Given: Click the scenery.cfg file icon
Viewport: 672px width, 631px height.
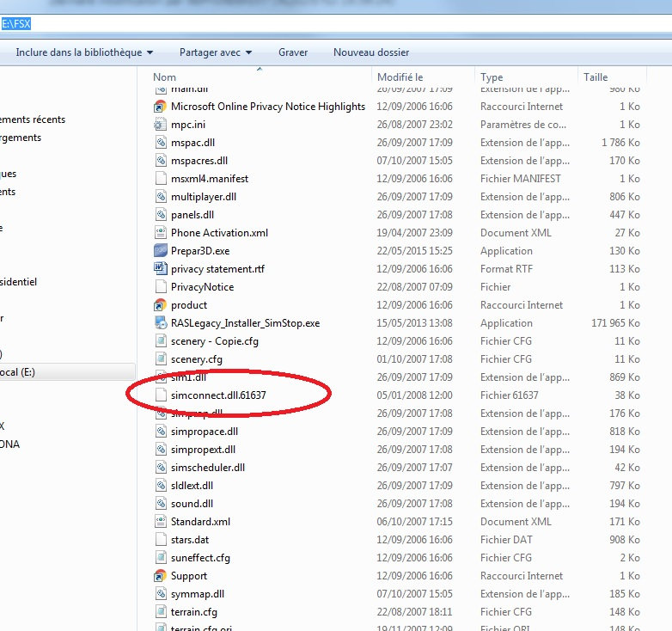Looking at the screenshot, I should click(161, 359).
